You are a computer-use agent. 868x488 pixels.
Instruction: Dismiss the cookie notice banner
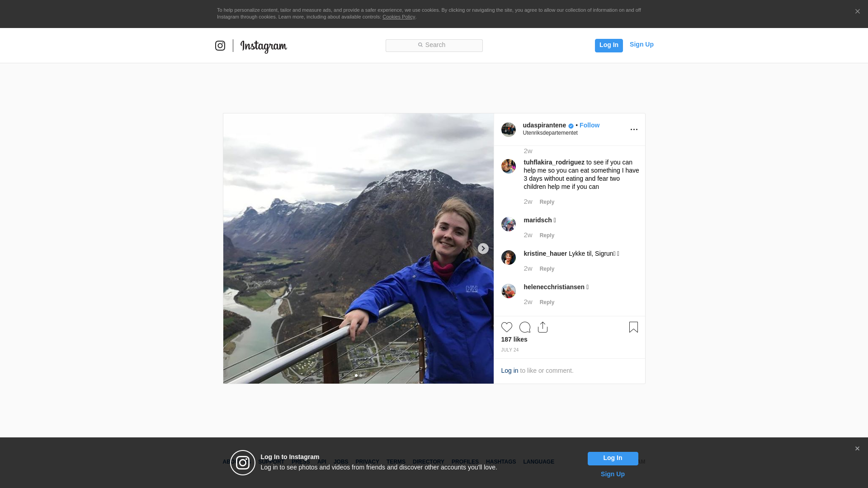857,11
